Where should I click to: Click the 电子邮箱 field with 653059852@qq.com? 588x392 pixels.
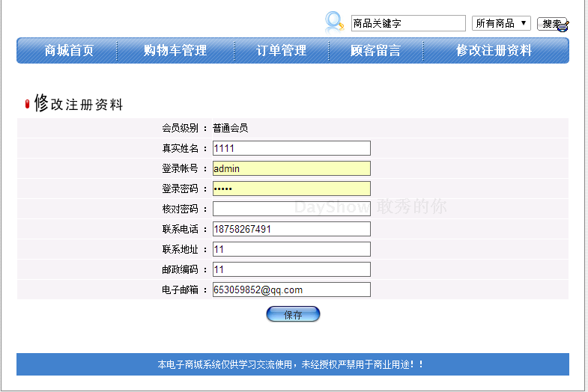[291, 290]
